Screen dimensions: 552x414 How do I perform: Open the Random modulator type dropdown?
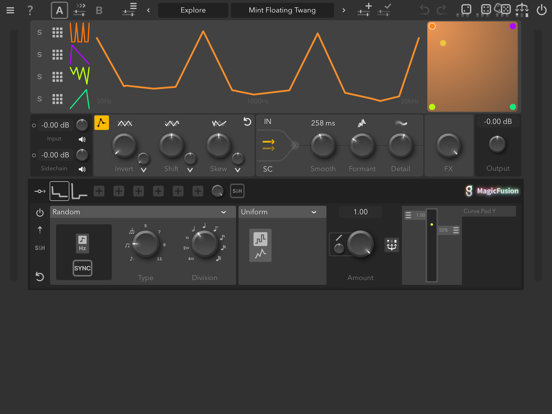click(143, 212)
